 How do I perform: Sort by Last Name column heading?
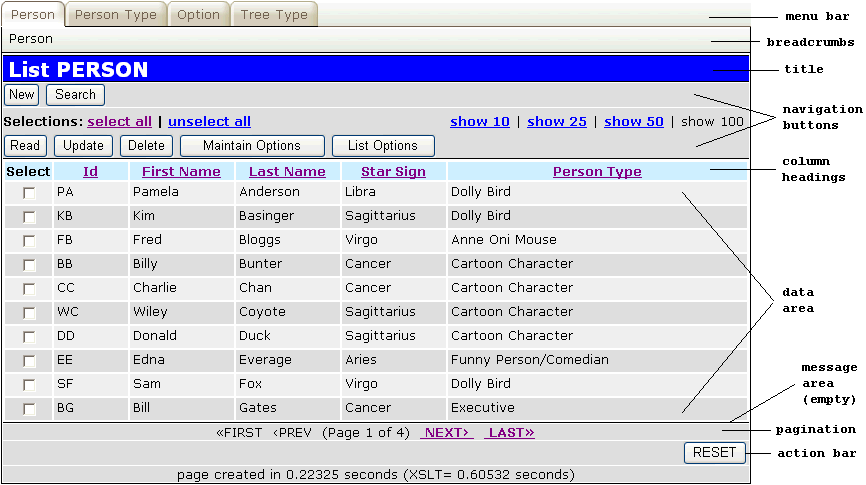pyautogui.click(x=287, y=172)
